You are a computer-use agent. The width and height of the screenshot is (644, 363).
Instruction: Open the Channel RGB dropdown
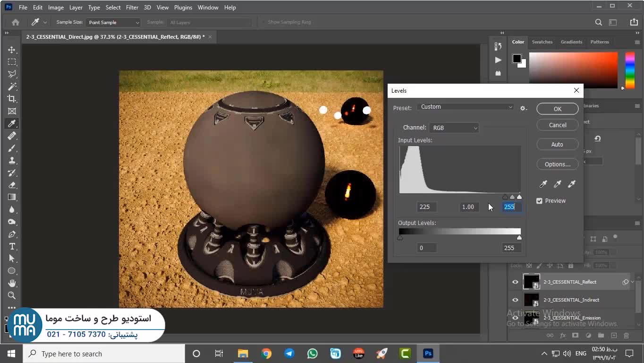coord(454,128)
